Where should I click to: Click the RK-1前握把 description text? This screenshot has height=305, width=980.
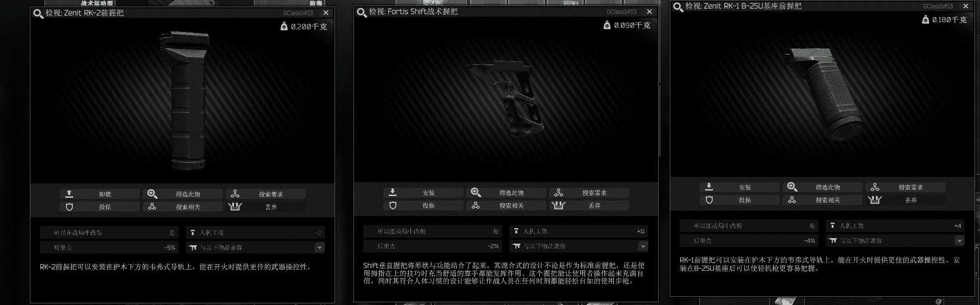click(820, 264)
